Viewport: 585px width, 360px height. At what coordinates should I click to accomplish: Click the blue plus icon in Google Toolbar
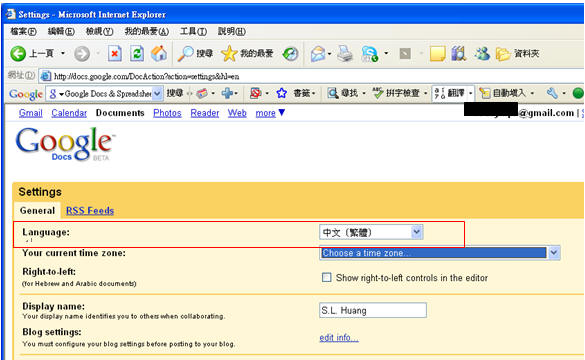tap(227, 93)
